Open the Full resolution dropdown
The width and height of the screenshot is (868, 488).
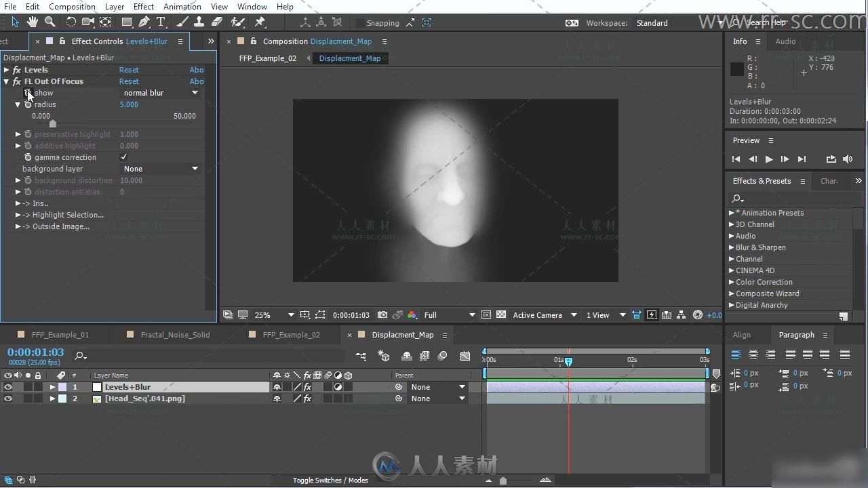pos(449,315)
